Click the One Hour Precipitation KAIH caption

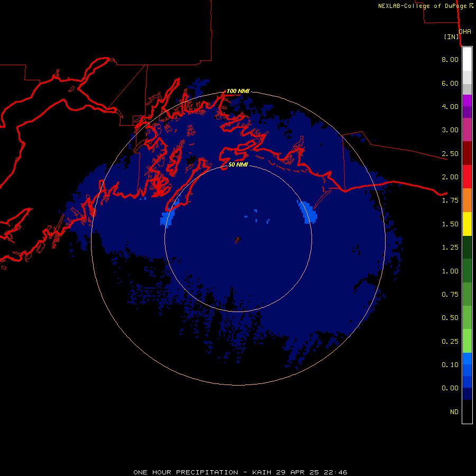pos(241,472)
